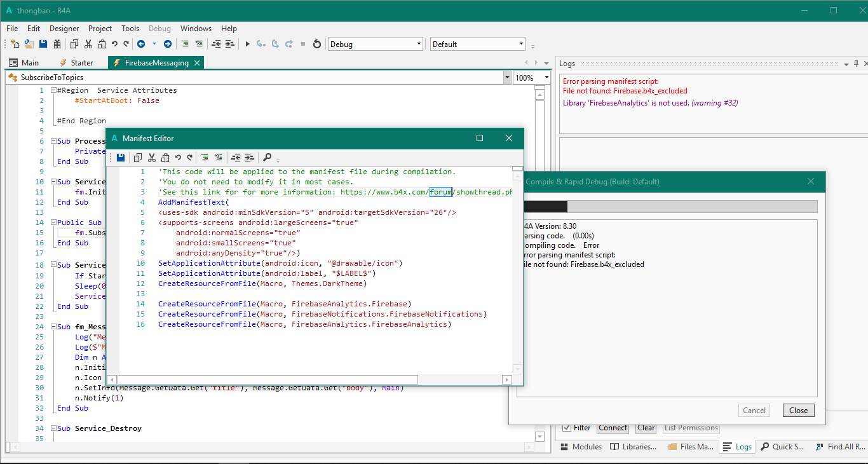868x464 pixels.
Task: Click the Clear button in Logs
Action: coord(646,428)
